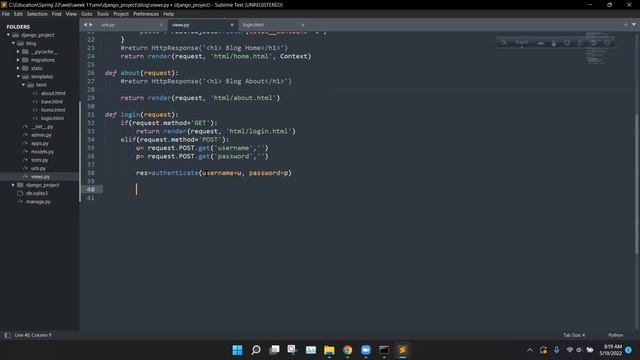Close the views.py tab
640x360 pixels.
[x=232, y=25]
